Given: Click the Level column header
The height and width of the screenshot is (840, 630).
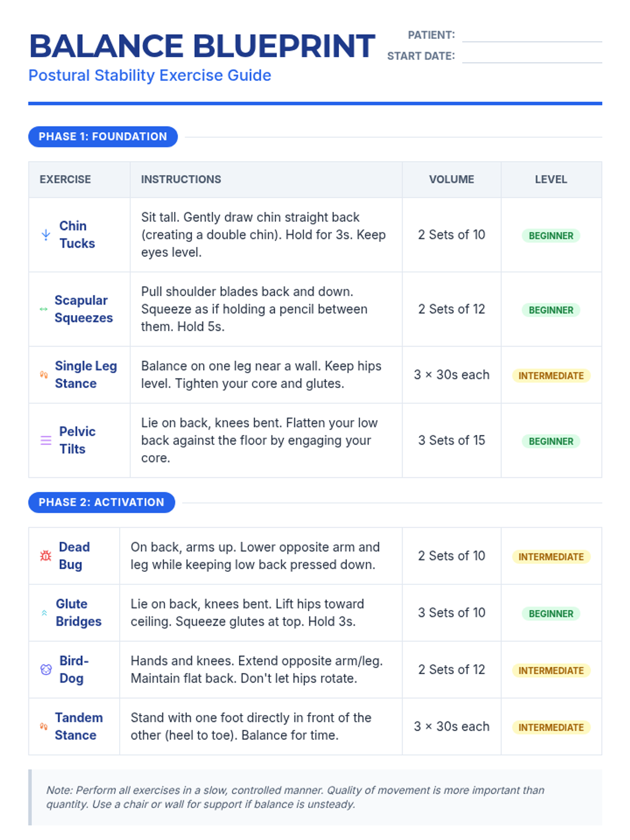Looking at the screenshot, I should (551, 180).
